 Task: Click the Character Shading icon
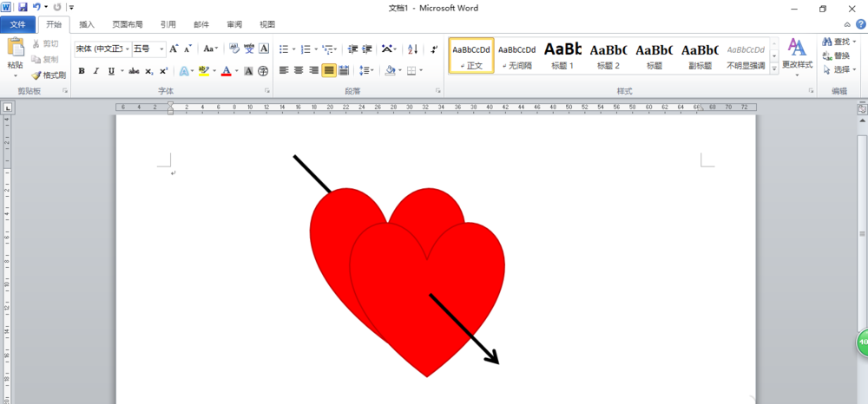(248, 71)
